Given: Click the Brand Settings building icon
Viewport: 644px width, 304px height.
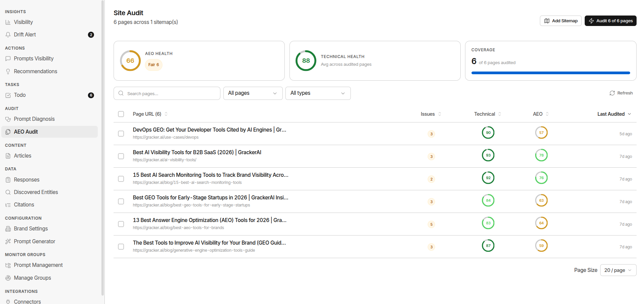Looking at the screenshot, I should [x=8, y=229].
